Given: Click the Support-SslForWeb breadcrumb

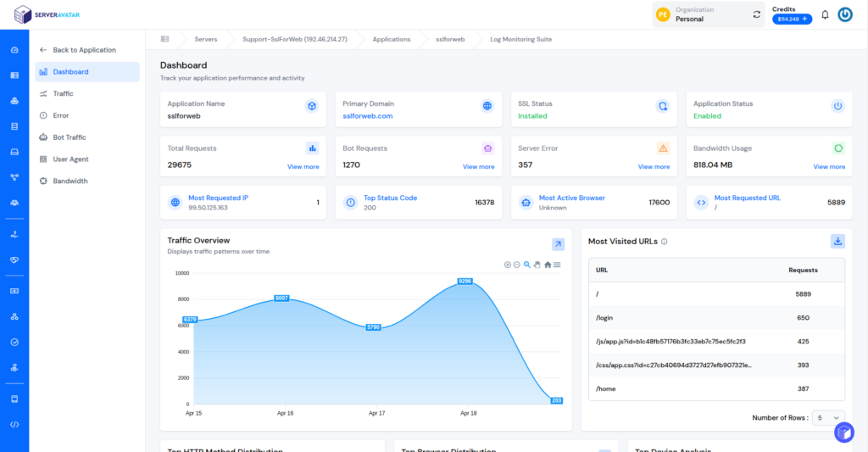Looking at the screenshot, I should click(x=294, y=39).
